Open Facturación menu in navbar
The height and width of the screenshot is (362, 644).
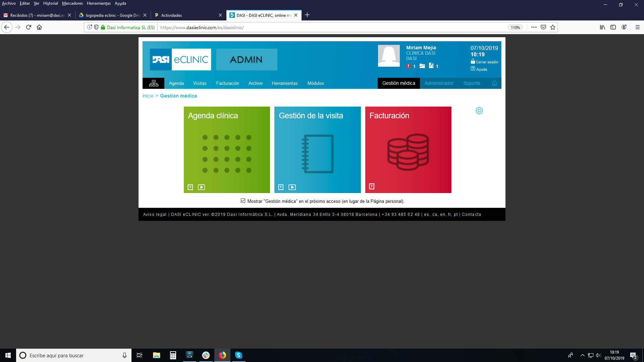(x=228, y=83)
